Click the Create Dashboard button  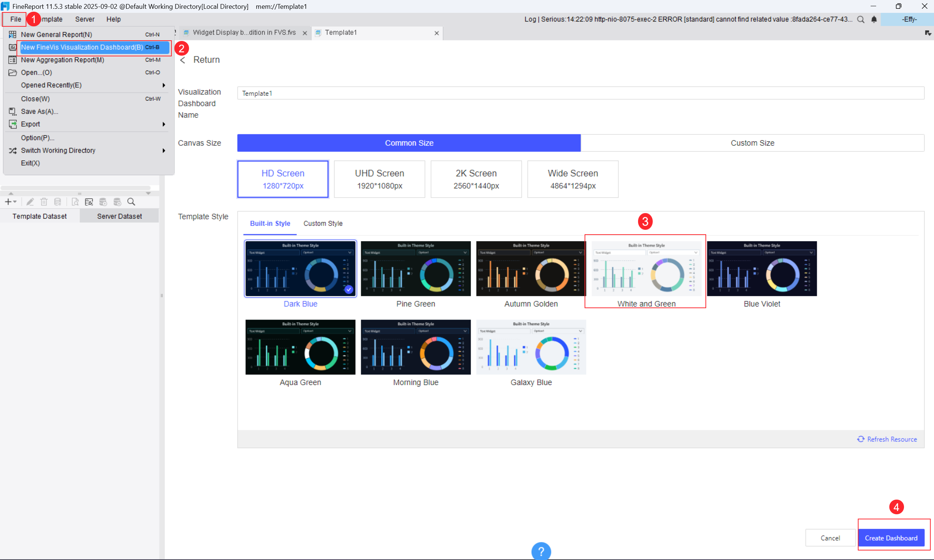tap(891, 538)
